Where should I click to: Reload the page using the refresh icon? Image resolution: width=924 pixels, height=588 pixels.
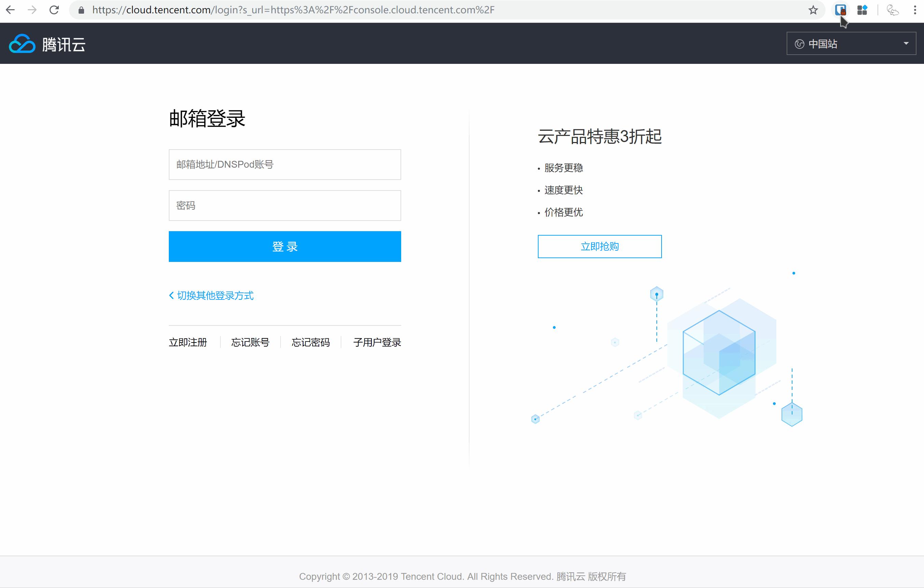point(54,10)
